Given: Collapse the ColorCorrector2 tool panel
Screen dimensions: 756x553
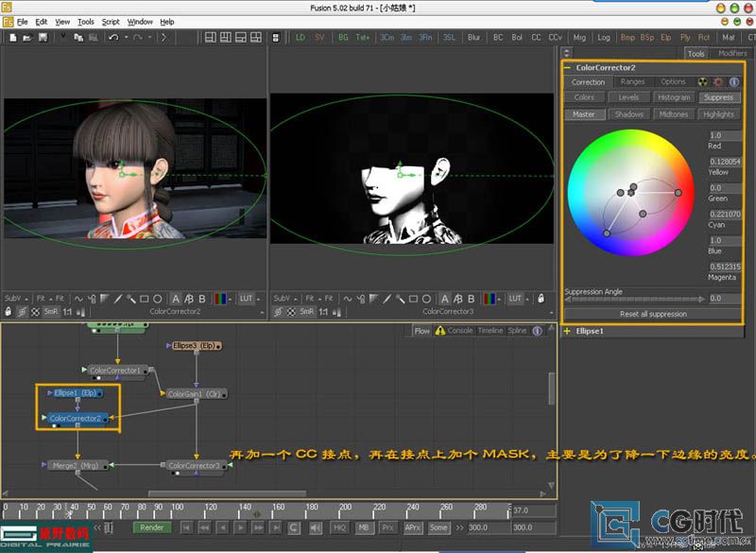Looking at the screenshot, I should [x=568, y=67].
